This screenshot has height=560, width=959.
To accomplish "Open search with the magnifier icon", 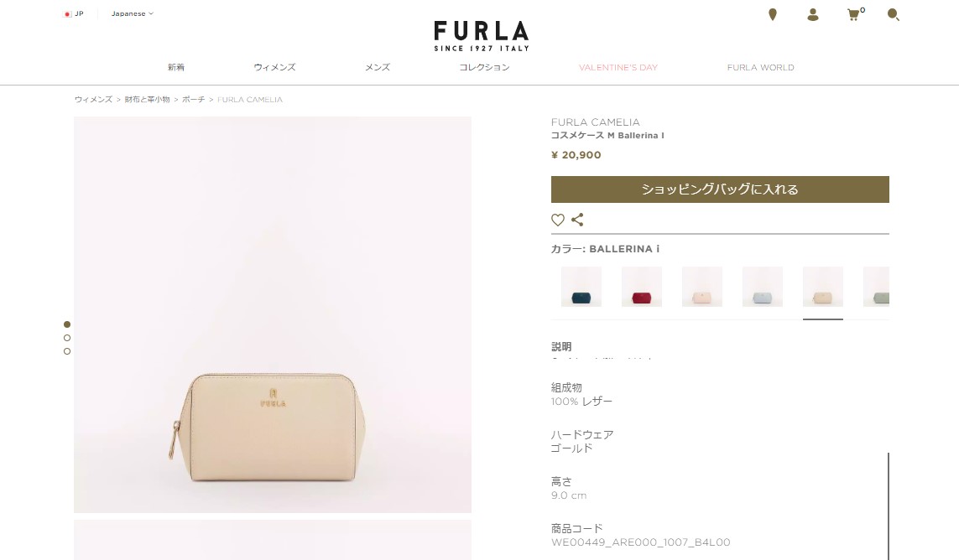I will (x=893, y=15).
